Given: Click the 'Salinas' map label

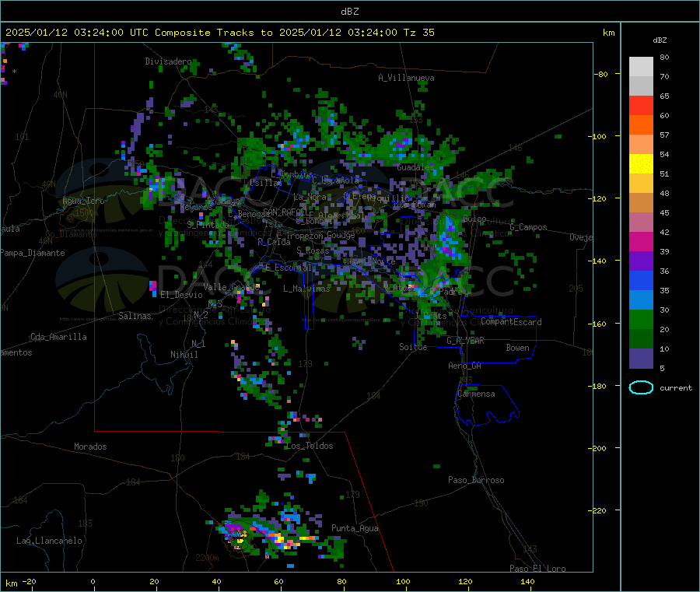Looking at the screenshot, I should tap(135, 316).
